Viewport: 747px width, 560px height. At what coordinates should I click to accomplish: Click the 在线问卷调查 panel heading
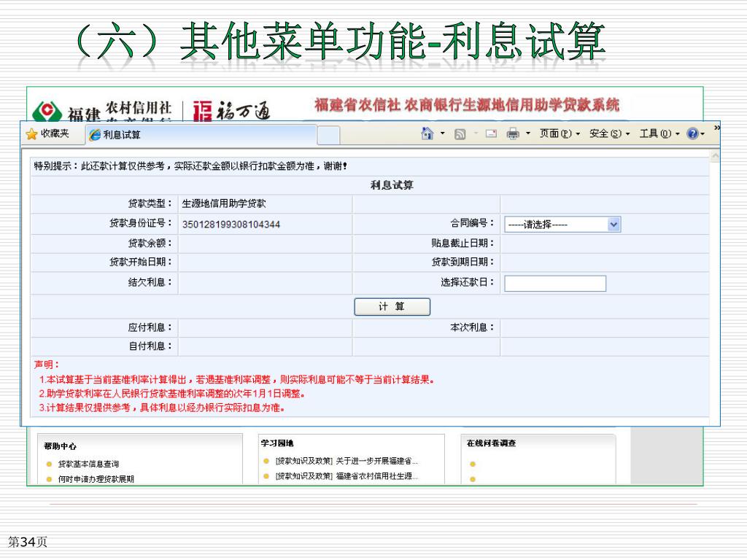point(491,443)
